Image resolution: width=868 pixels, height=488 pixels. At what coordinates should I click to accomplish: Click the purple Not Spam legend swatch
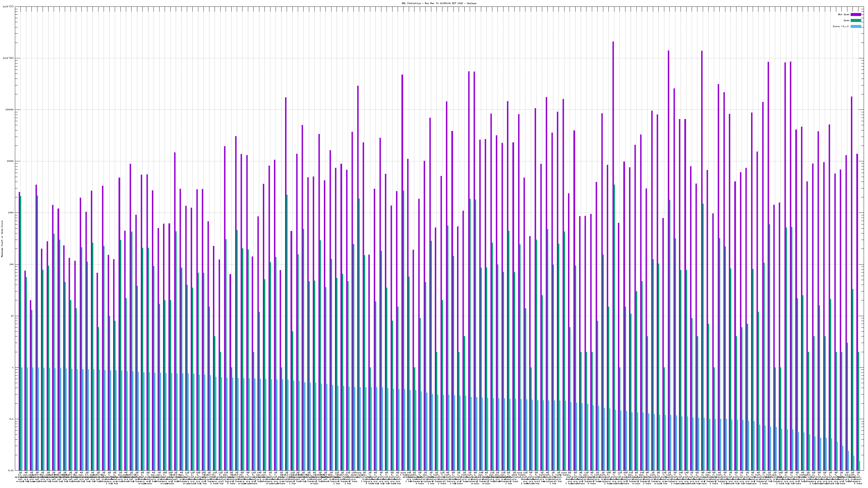pos(856,14)
